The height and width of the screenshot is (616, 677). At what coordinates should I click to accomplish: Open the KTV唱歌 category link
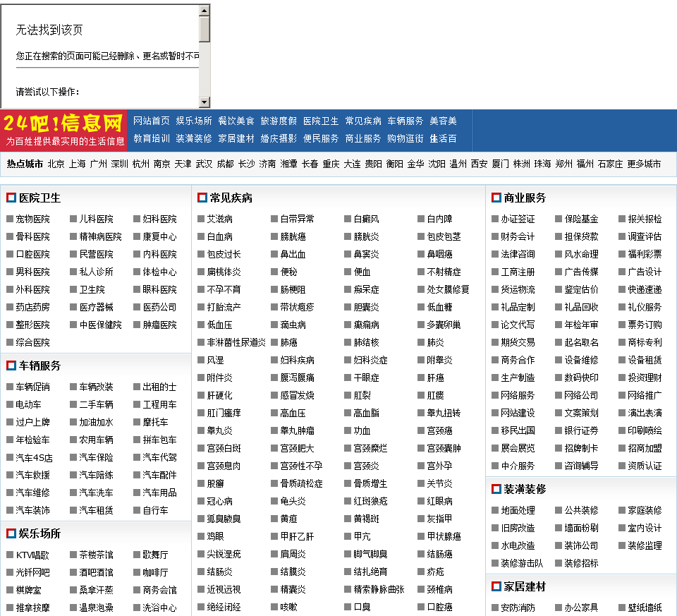(x=33, y=555)
